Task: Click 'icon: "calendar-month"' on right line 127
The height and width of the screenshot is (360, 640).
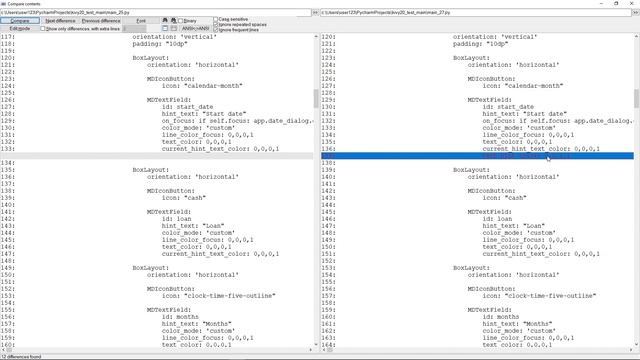Action: tap(523, 86)
